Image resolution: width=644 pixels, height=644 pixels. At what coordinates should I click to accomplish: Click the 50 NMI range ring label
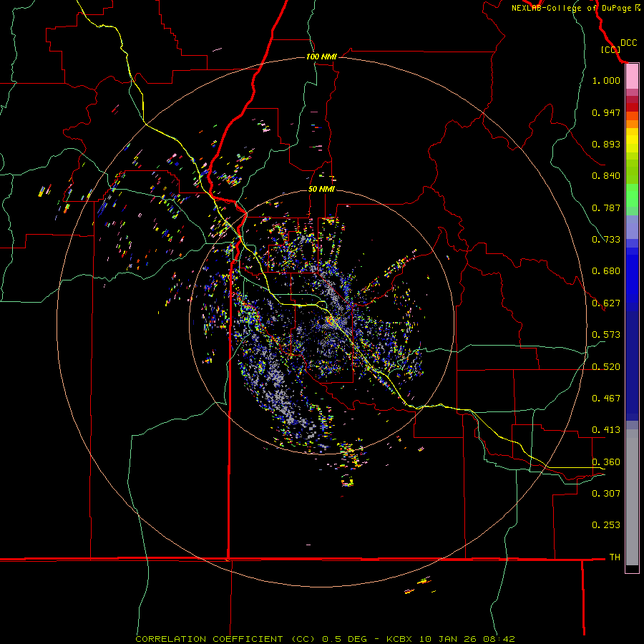[321, 189]
